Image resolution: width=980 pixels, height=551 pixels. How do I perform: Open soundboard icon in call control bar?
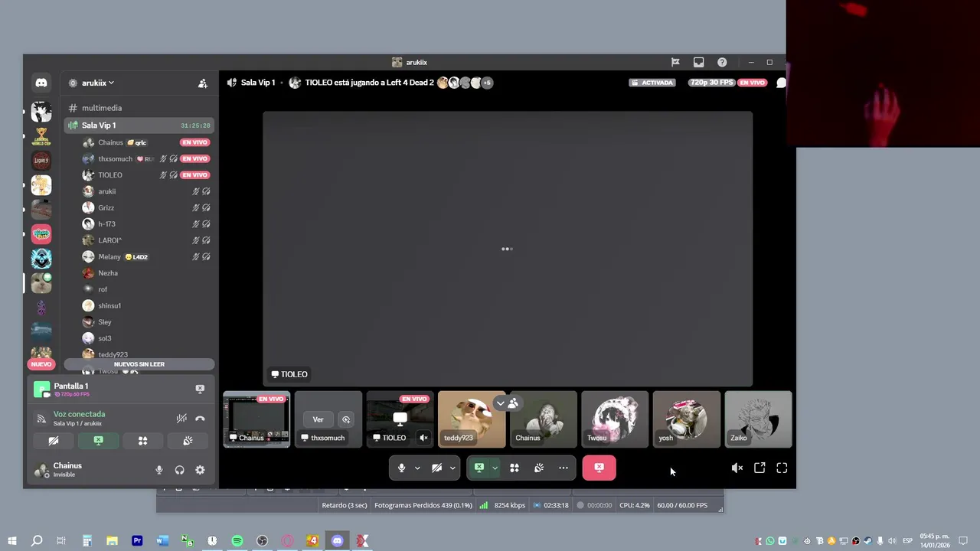coord(539,468)
